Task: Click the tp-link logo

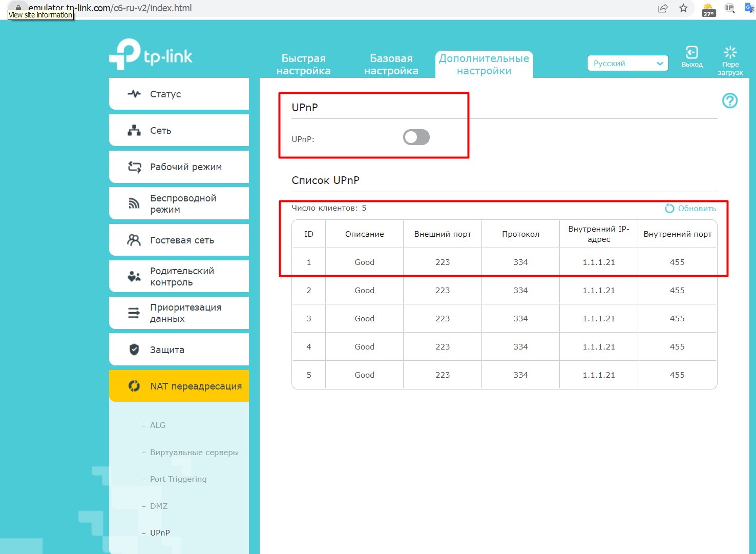Action: 151,54
